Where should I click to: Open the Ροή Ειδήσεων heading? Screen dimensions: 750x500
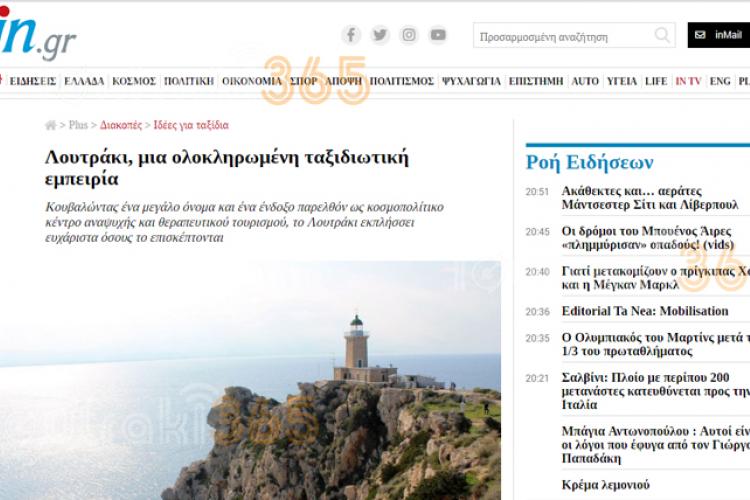[x=589, y=162]
